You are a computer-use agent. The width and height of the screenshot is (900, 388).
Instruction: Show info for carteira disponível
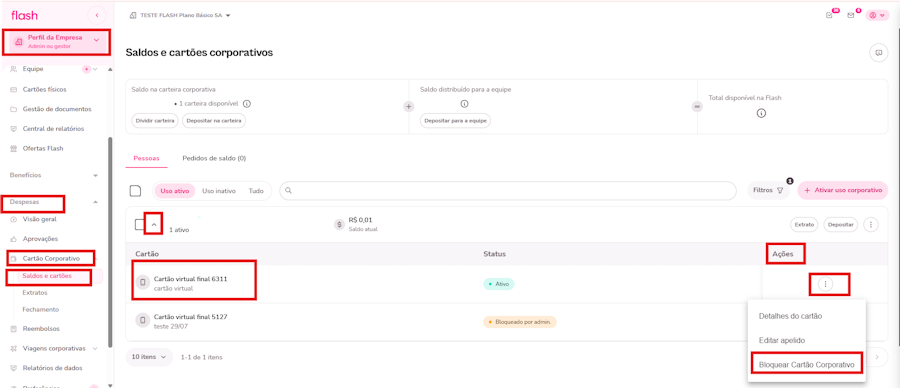tap(246, 104)
